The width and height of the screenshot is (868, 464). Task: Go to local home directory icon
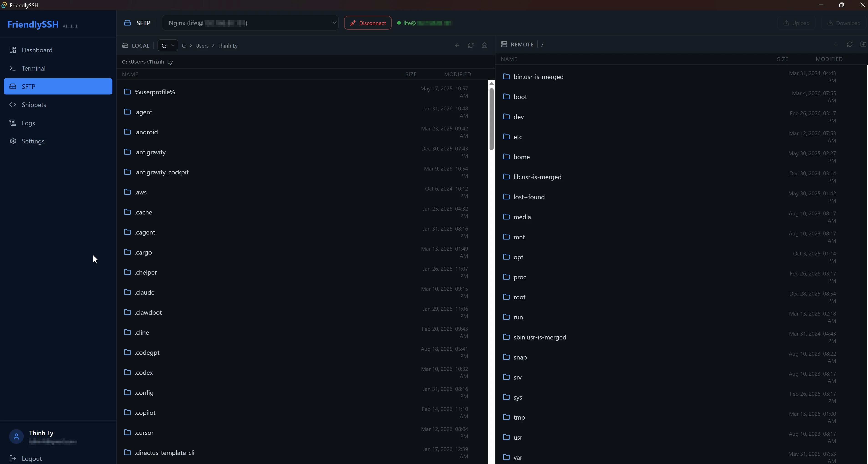click(485, 46)
